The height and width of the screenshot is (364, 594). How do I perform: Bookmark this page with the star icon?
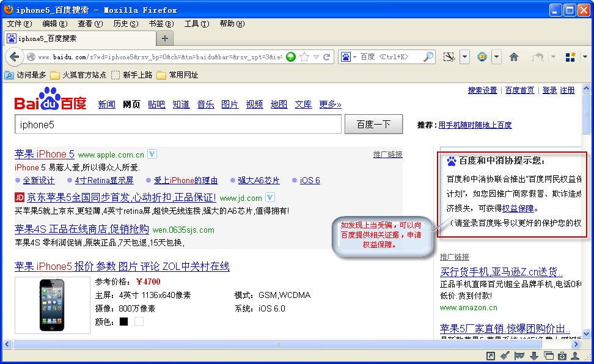pyautogui.click(x=304, y=57)
